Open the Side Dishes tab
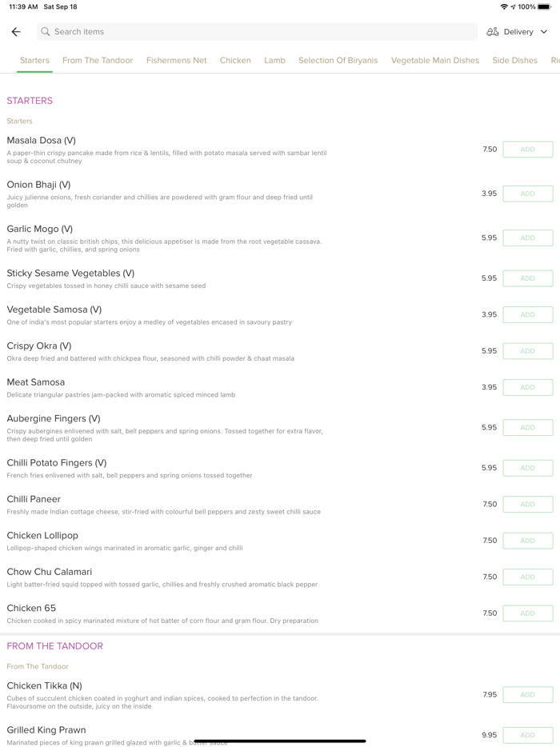Viewport: 560px width, 747px height. point(514,60)
